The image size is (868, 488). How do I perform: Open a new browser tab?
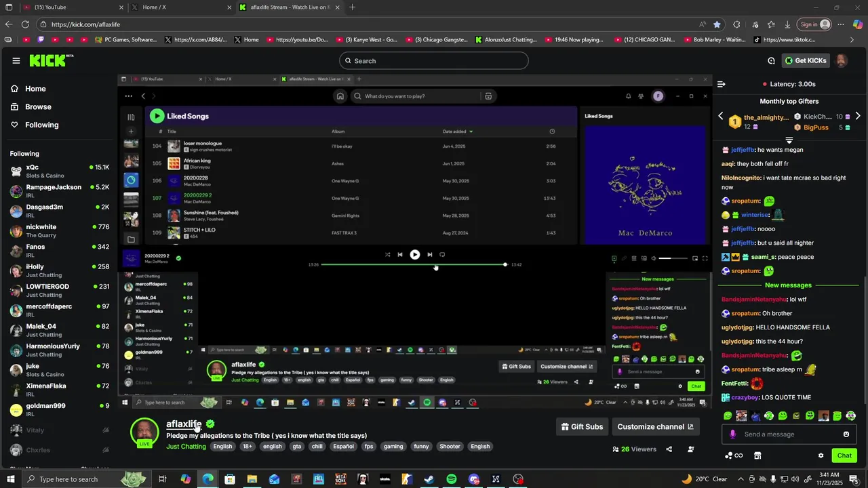coord(352,7)
